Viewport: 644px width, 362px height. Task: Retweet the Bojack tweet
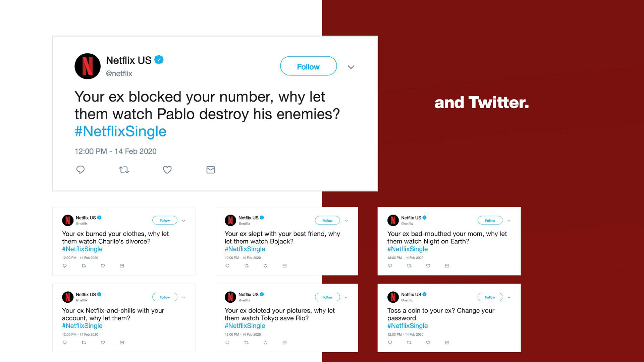pyautogui.click(x=246, y=266)
